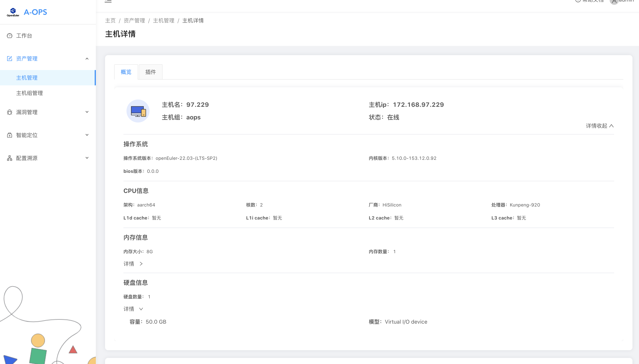The image size is (639, 364).
Task: Go to 主机管理 breadcrumb link
Action: 163,20
